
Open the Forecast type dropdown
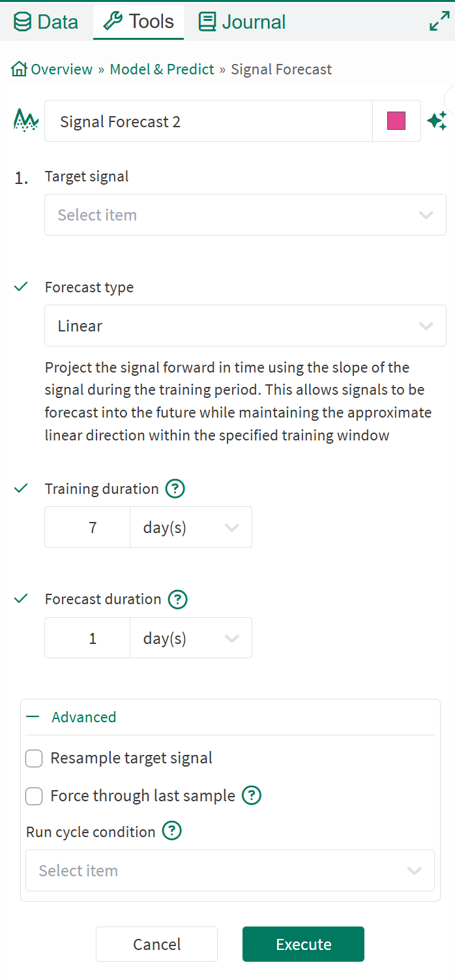pyautogui.click(x=245, y=326)
